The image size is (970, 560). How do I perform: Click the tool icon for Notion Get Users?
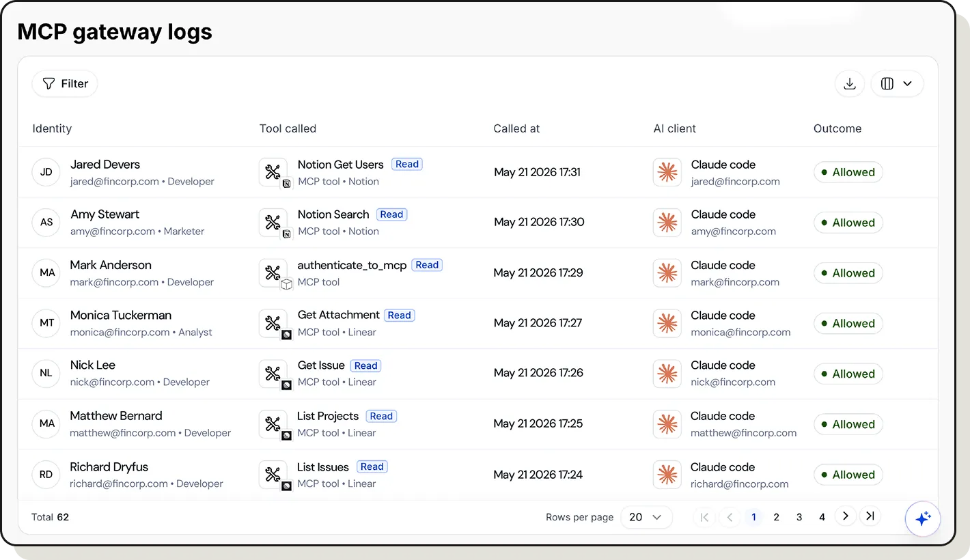click(273, 172)
